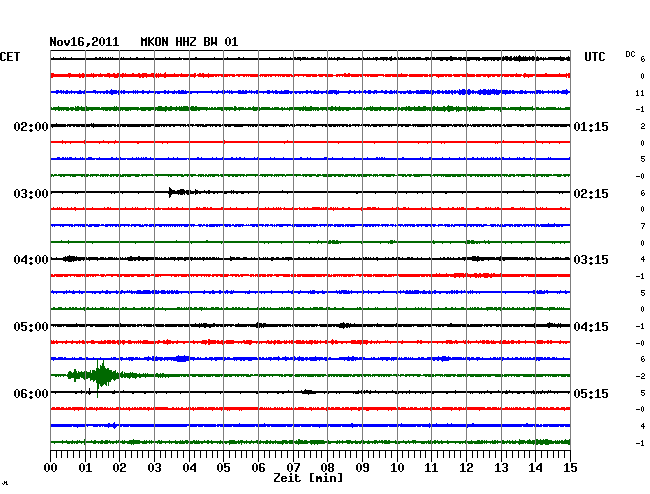This screenshot has width=650, height=494.
Task: Click minute 04 on the time axis
Action: coord(189,468)
